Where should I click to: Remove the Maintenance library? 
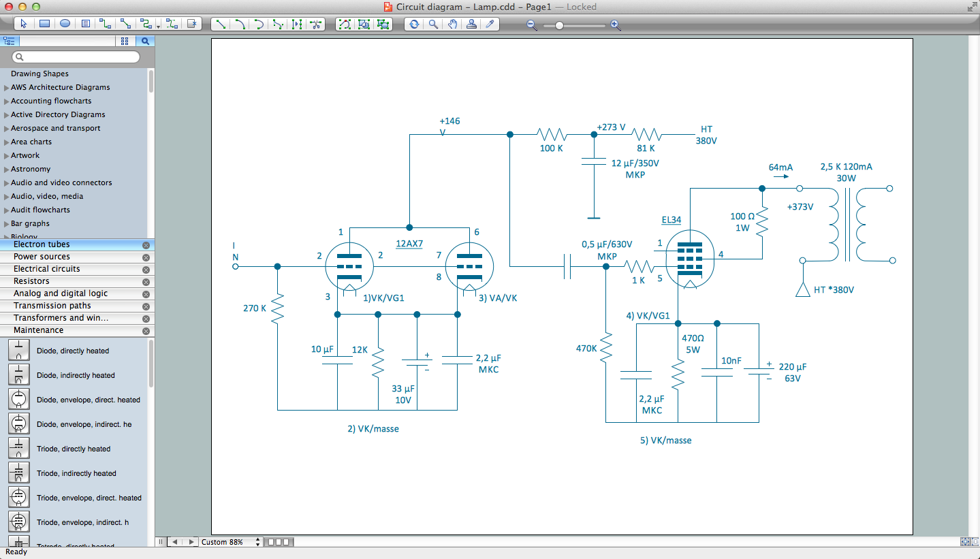[x=145, y=330]
